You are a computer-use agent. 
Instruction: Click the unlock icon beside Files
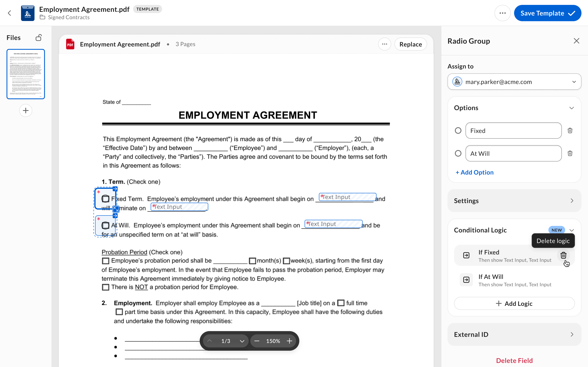[38, 38]
